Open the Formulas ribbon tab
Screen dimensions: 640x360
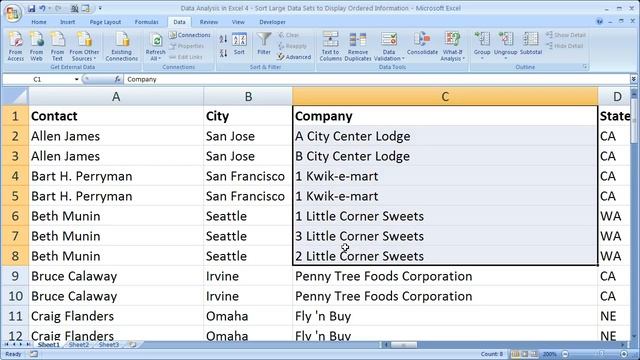147,22
